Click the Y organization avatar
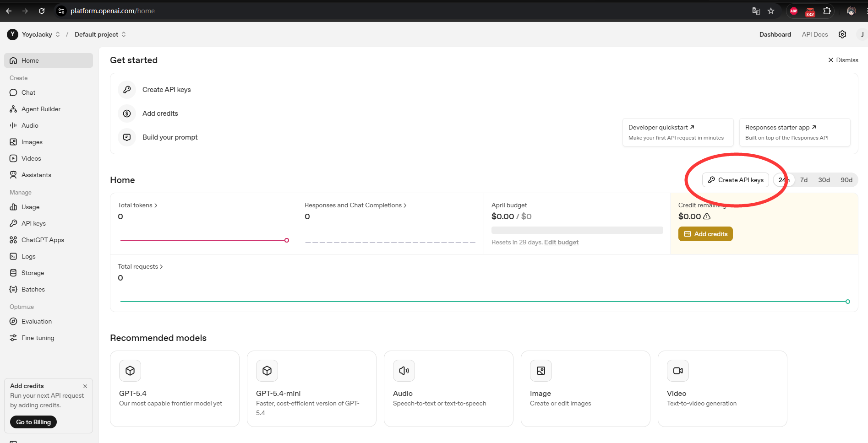This screenshot has width=868, height=443. click(13, 34)
